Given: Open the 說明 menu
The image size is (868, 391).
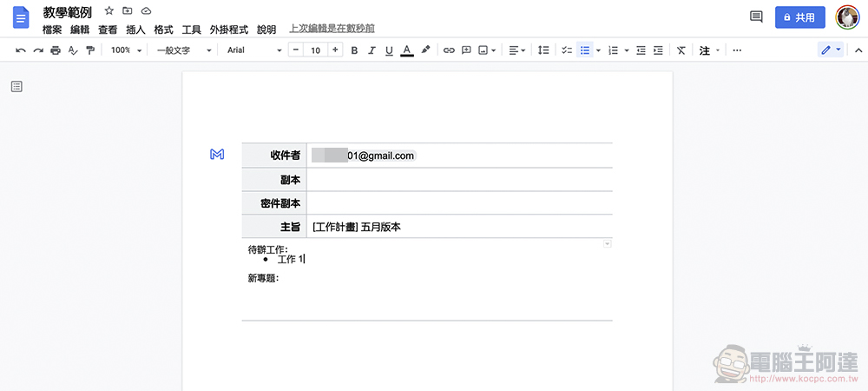Looking at the screenshot, I should (x=266, y=30).
